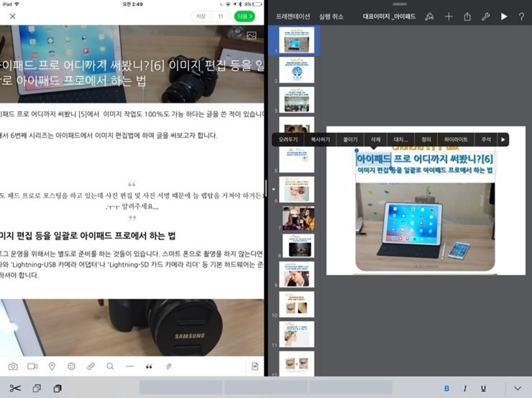
Task: Insert a horizontal divider line
Action: 130,366
